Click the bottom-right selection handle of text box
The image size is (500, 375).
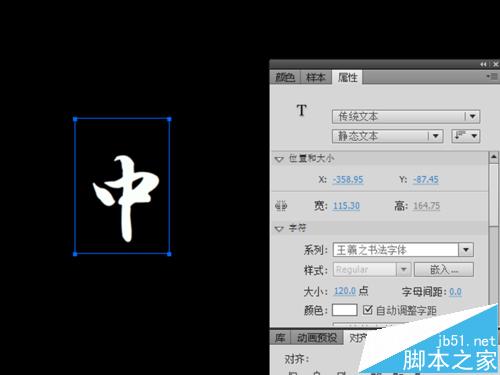169,254
